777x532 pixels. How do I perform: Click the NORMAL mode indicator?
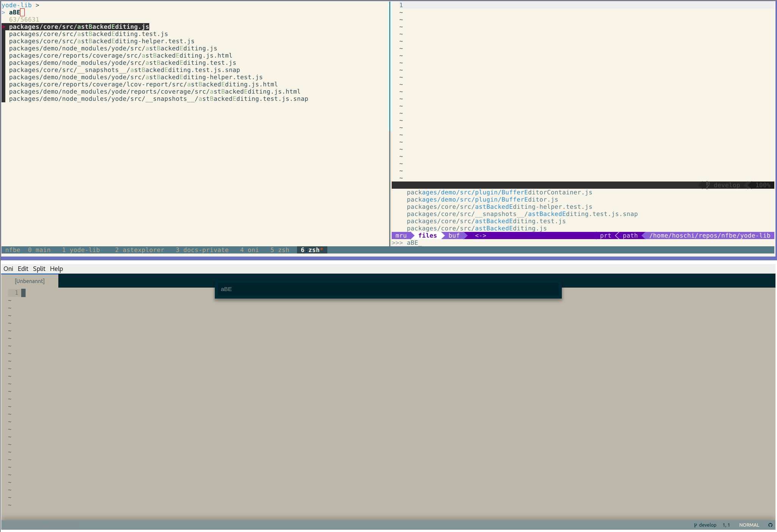(x=749, y=525)
